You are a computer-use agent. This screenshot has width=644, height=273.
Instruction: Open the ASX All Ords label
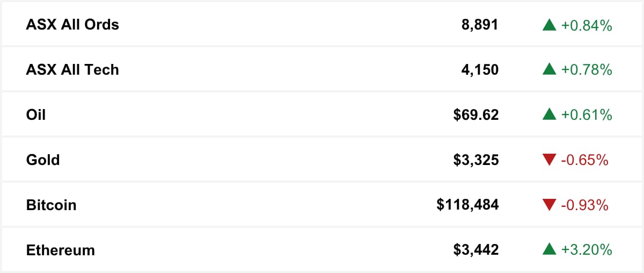tap(72, 25)
